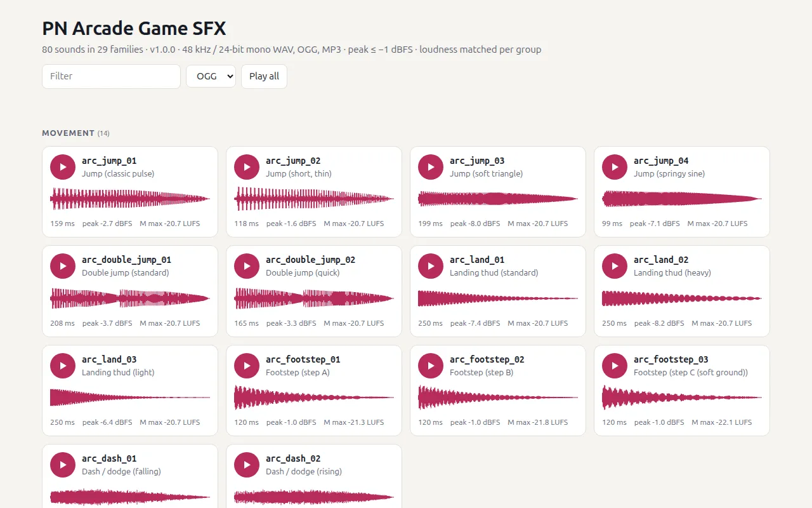Viewport: 812px width, 508px height.
Task: Play arc_footstep_02 step B
Action: click(431, 366)
